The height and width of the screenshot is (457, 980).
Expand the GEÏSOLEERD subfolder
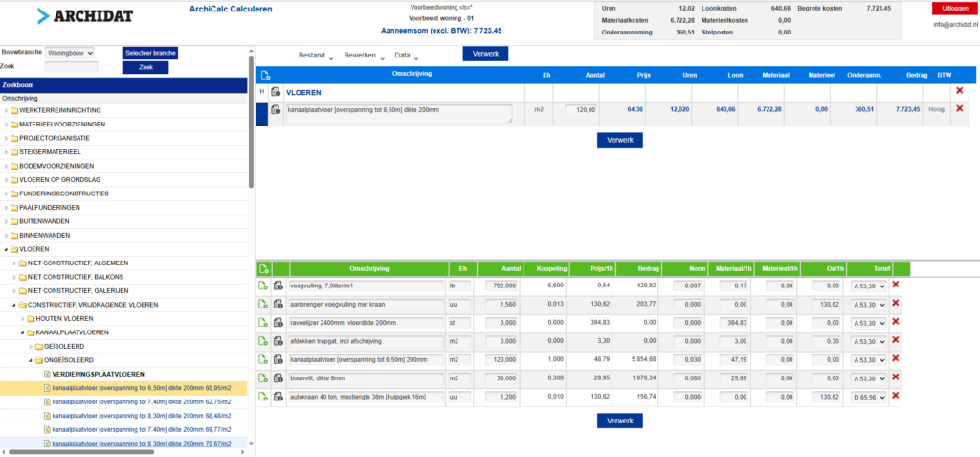[x=31, y=346]
